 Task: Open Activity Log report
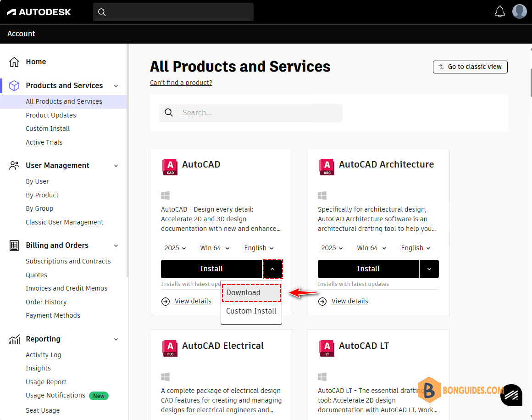click(44, 355)
